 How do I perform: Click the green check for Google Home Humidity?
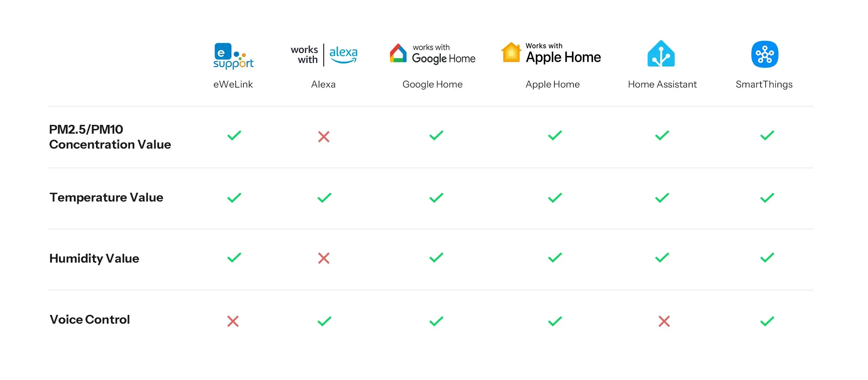[436, 258]
